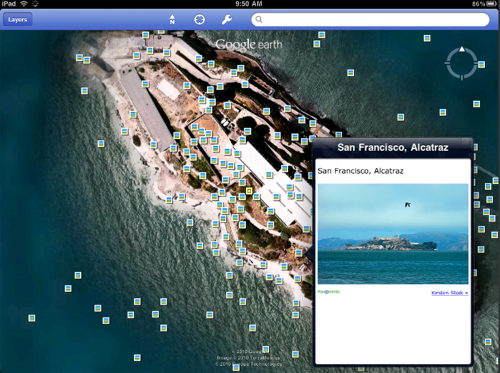Tap the Wi-Fi icon in the status bar
500x373 pixels.
click(24, 4)
